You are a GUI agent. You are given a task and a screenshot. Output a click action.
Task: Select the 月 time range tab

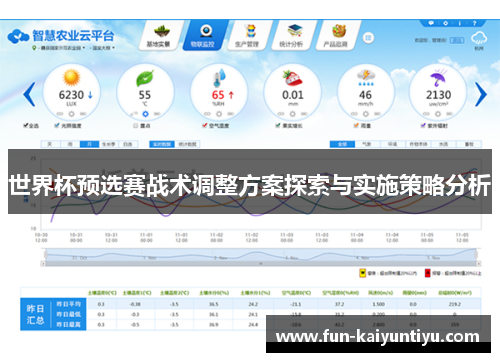coord(89,144)
